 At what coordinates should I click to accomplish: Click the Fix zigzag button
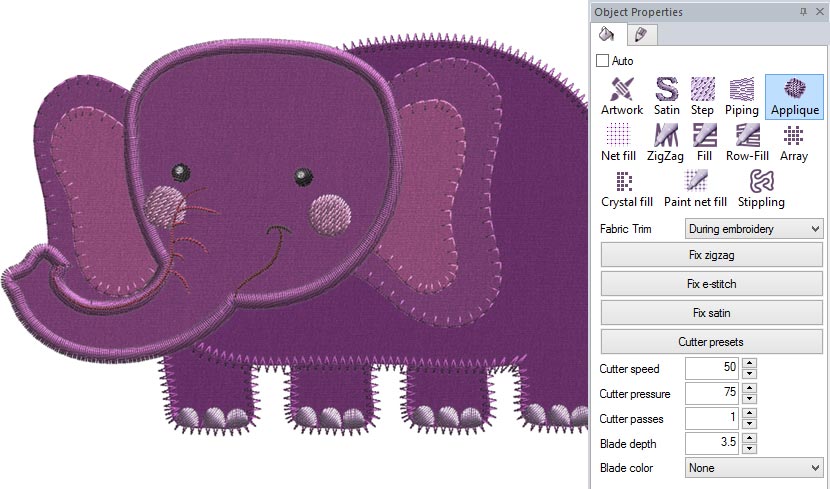click(711, 255)
